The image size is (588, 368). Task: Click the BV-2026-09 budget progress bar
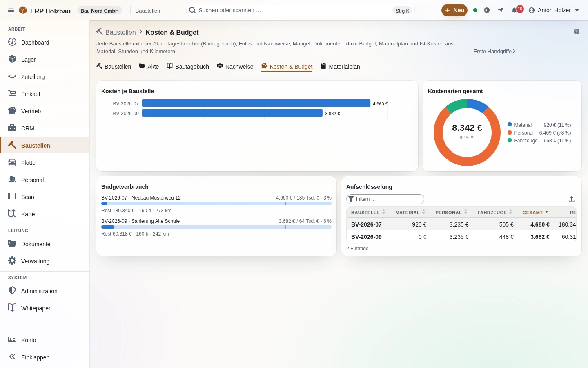(216, 227)
